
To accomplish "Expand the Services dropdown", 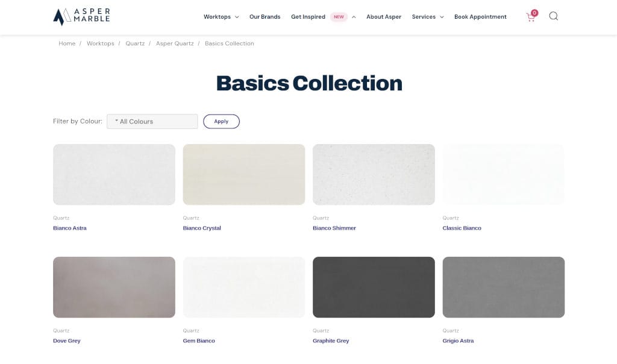I will pyautogui.click(x=427, y=17).
